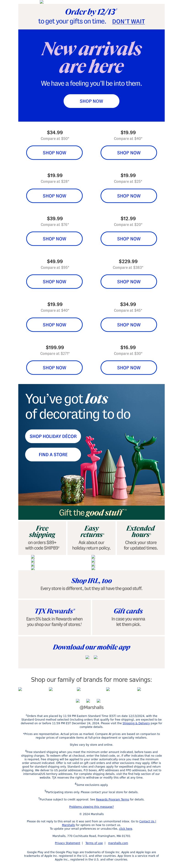Screen dimensions: 183x868
Task: Follow the DON'T WAIT link
Action: (x=128, y=22)
